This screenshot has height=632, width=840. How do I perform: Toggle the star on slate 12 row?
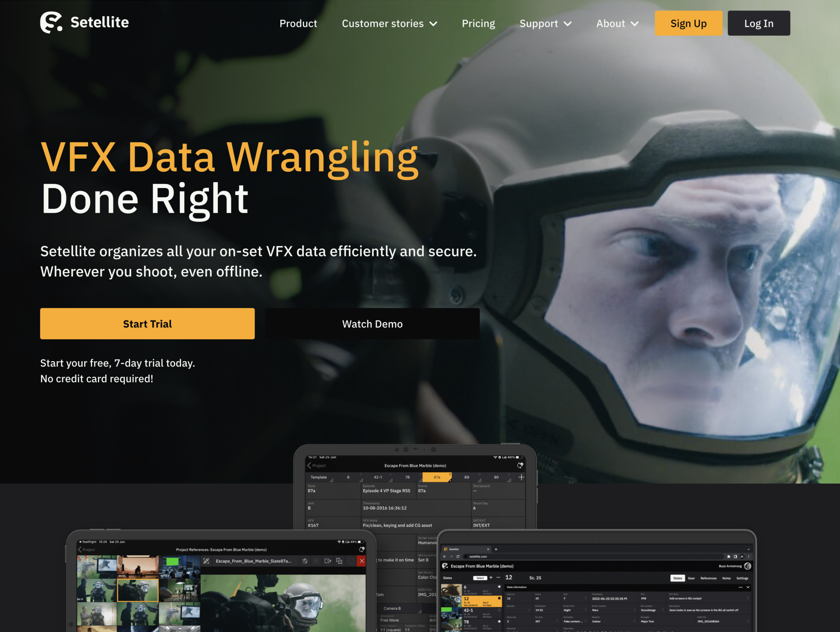(499, 598)
